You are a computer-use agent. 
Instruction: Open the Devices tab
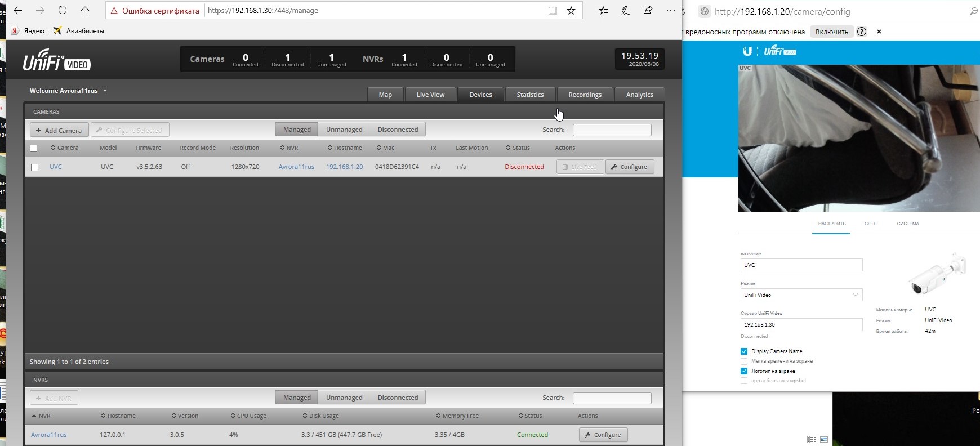tap(480, 95)
